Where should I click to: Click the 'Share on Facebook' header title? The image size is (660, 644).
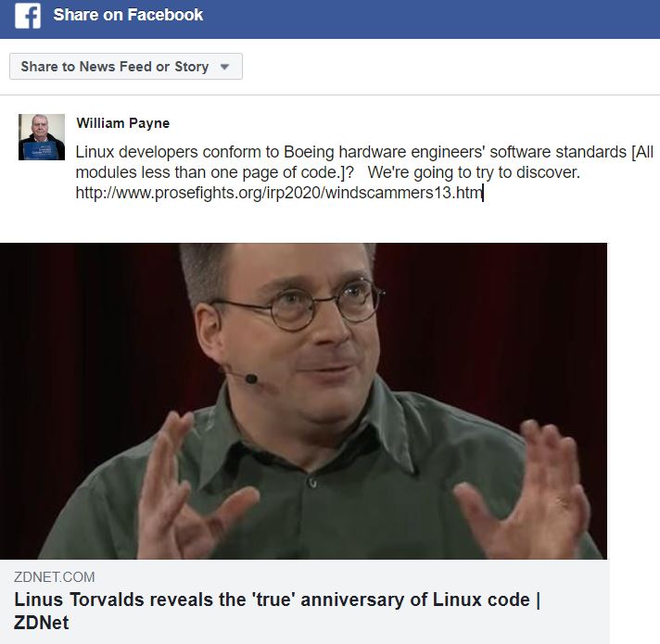tap(128, 15)
